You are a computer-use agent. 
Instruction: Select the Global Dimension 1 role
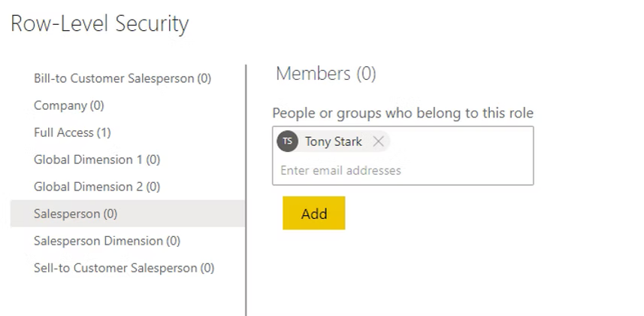point(96,160)
